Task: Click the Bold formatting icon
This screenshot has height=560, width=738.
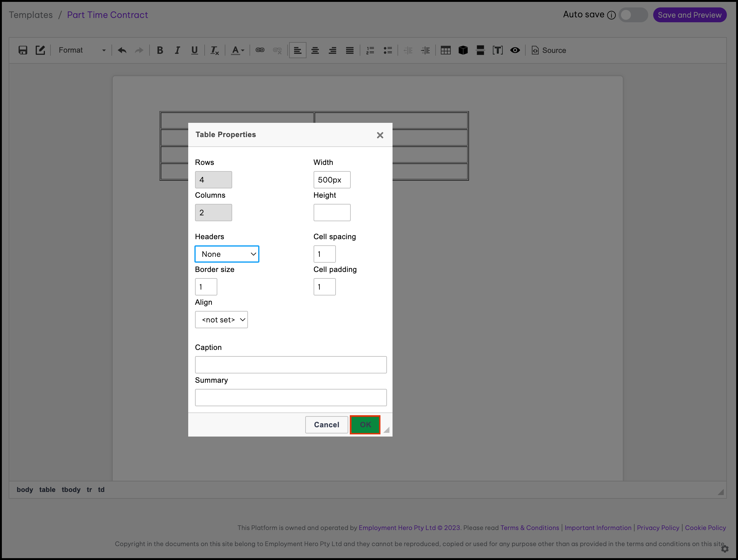Action: coord(160,50)
